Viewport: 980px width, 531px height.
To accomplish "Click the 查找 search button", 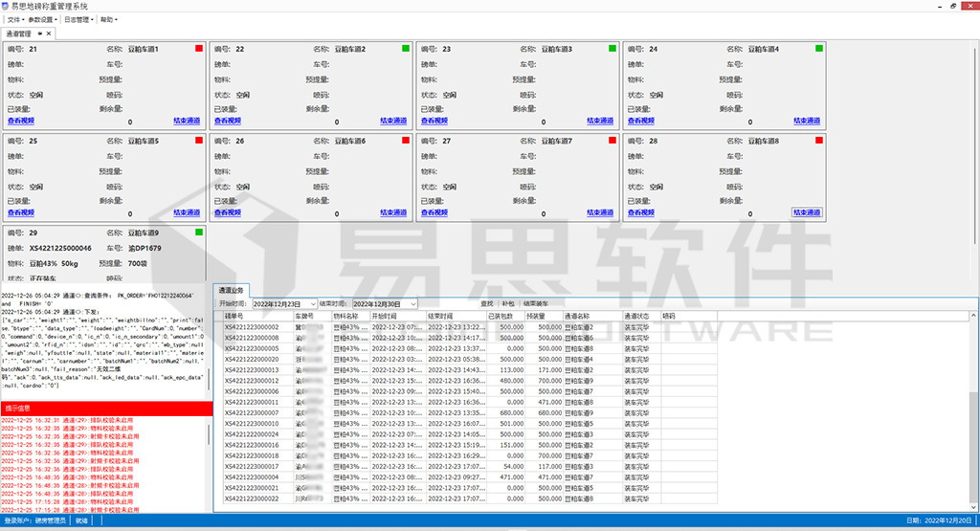I will pos(486,303).
